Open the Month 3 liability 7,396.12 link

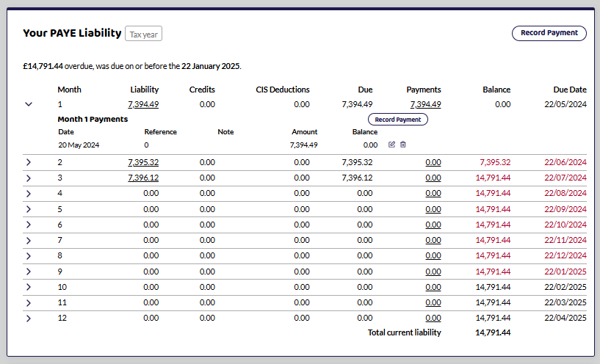click(143, 178)
